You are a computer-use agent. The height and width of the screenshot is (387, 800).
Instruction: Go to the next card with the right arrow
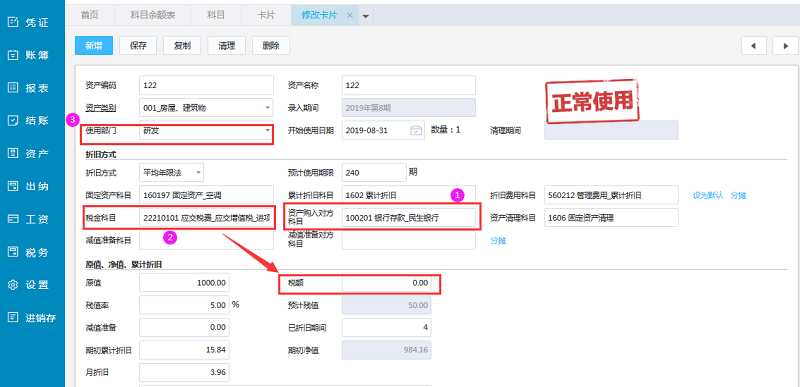click(785, 45)
